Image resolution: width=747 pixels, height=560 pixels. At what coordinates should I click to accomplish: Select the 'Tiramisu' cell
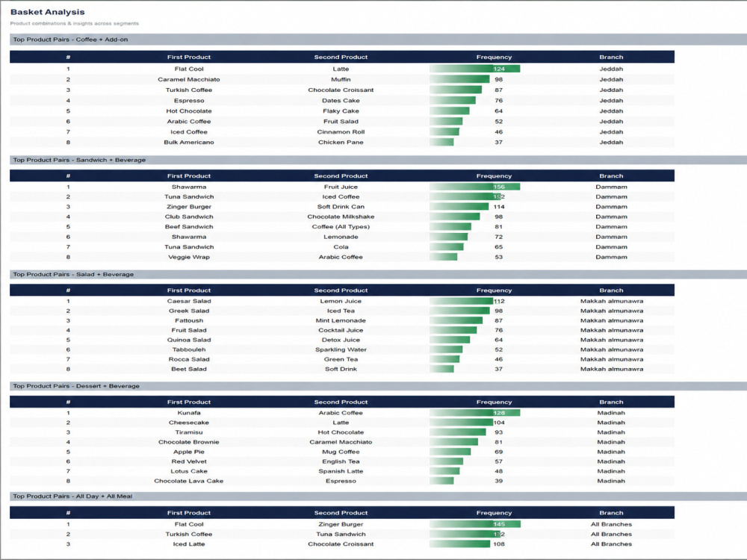[x=189, y=432]
